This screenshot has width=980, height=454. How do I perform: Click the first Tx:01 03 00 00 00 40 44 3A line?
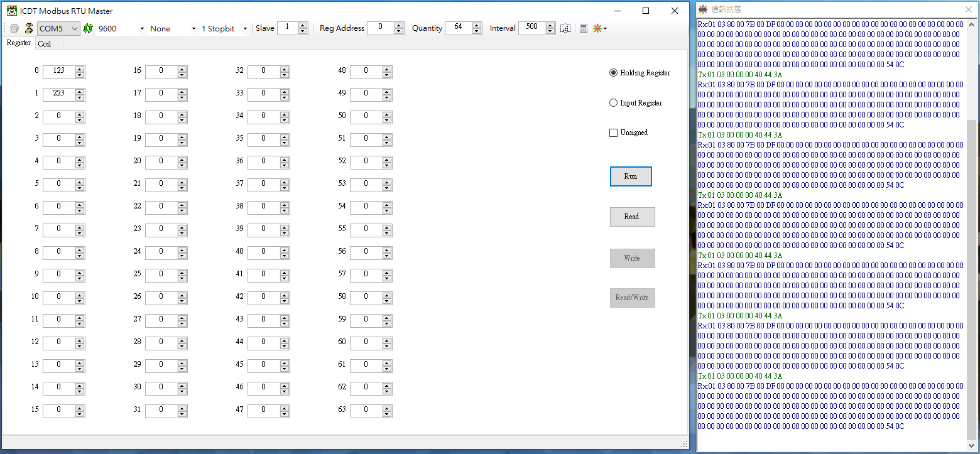pyautogui.click(x=740, y=75)
